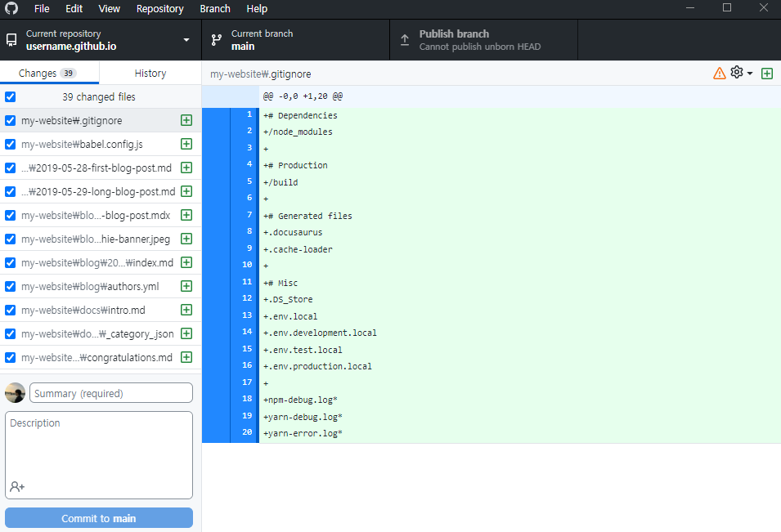Uncheck the index.md file checkbox
This screenshot has width=781, height=532.
[10, 262]
